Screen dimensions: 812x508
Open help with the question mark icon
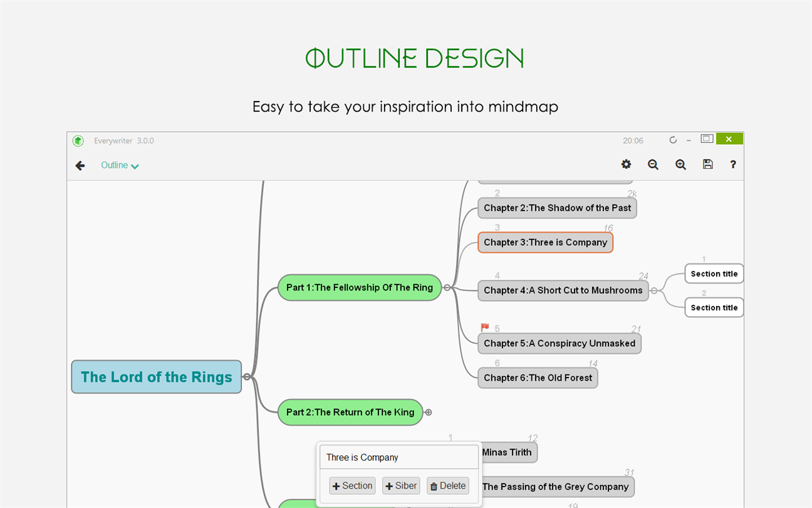click(x=733, y=164)
